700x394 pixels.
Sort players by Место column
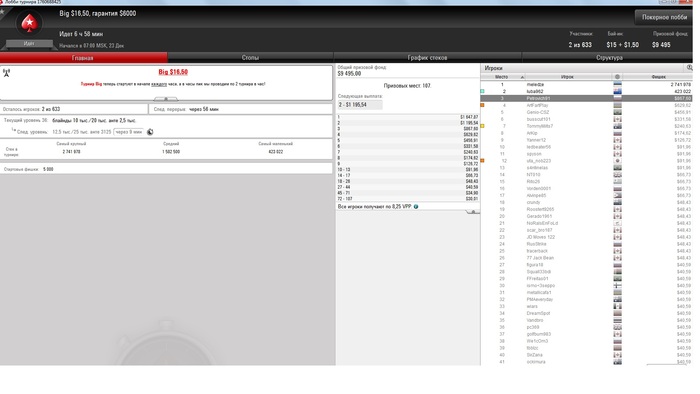point(503,77)
